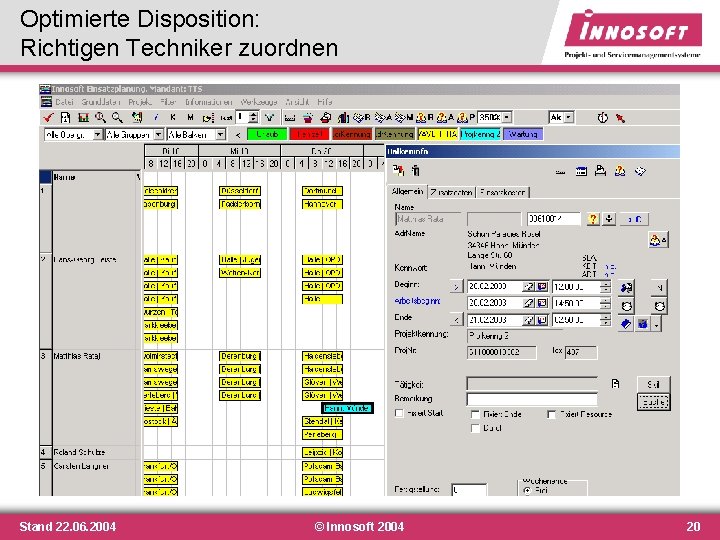Click the > button next to Beginn
720x540 pixels.
pyautogui.click(x=456, y=287)
